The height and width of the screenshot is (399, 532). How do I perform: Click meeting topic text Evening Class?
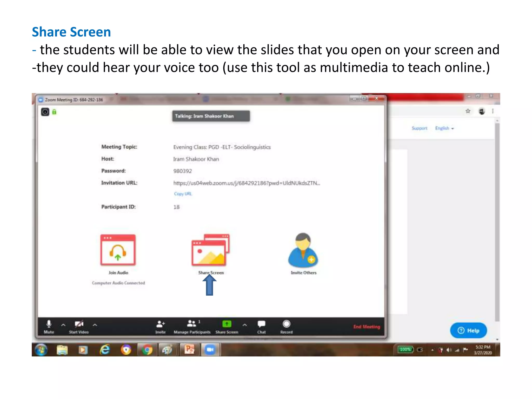click(222, 147)
